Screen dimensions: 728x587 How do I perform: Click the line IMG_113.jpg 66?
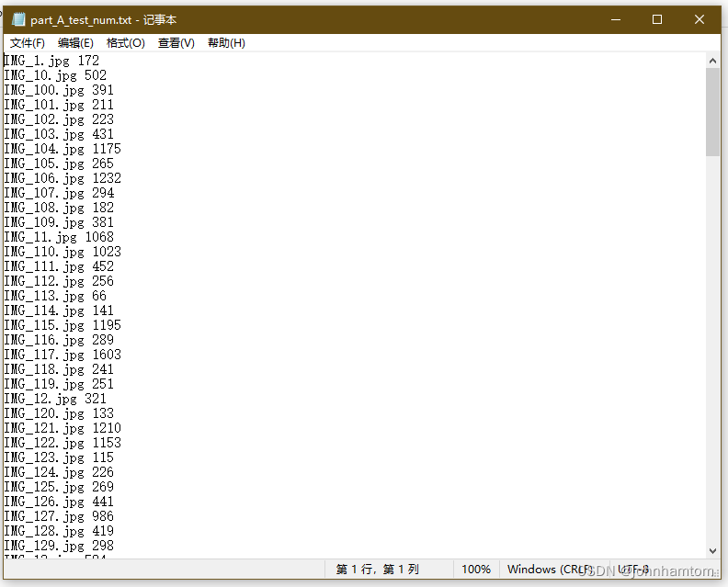pyautogui.click(x=55, y=296)
